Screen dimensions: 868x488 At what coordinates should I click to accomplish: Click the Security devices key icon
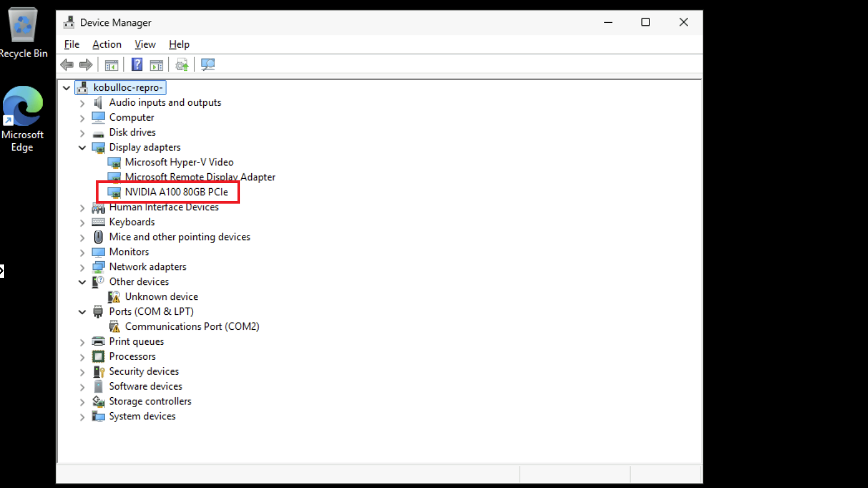[x=98, y=371]
